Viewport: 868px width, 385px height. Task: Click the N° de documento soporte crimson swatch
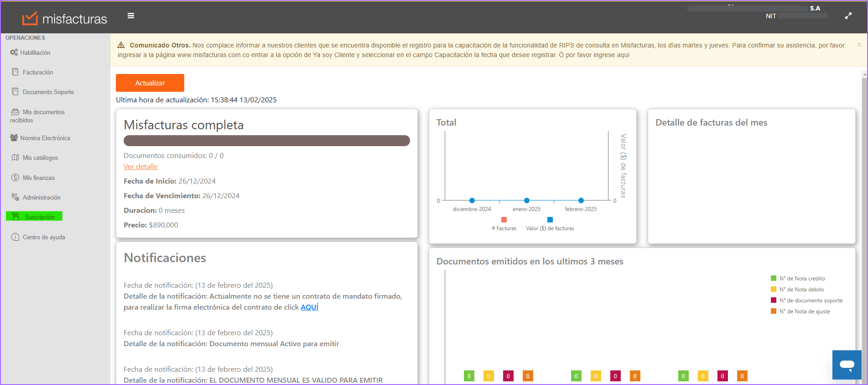tap(774, 300)
